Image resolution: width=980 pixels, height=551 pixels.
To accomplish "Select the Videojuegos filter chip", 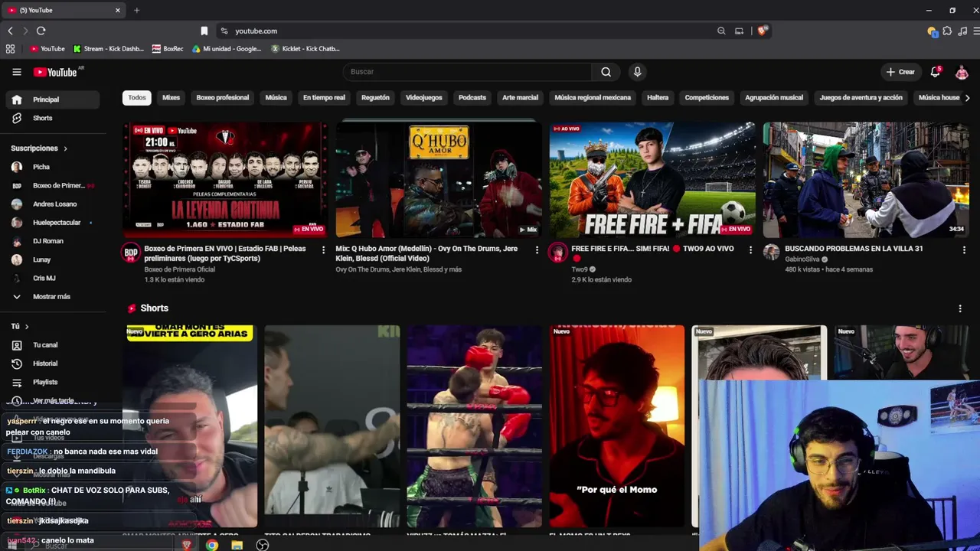I will pyautogui.click(x=424, y=98).
